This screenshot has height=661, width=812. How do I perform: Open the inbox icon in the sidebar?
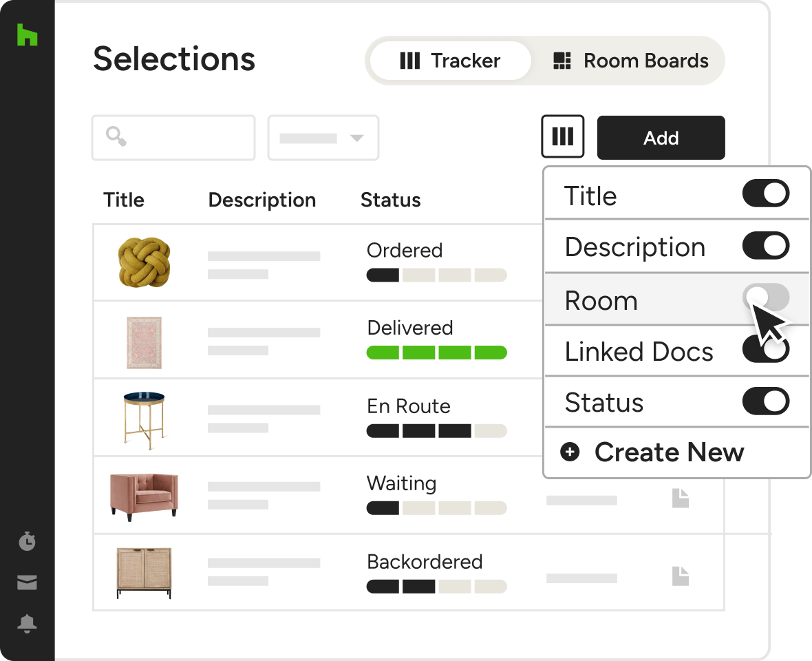pyautogui.click(x=27, y=583)
